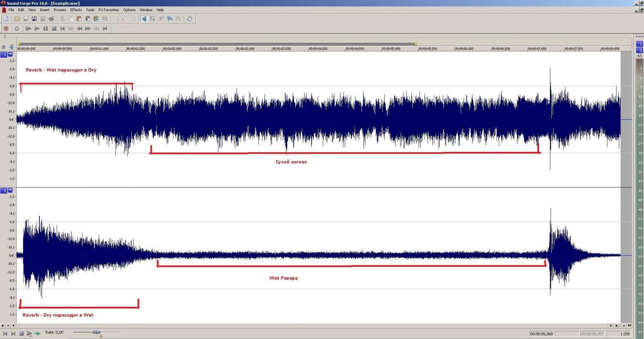
Task: Open the Effects menu
Action: 76,9
